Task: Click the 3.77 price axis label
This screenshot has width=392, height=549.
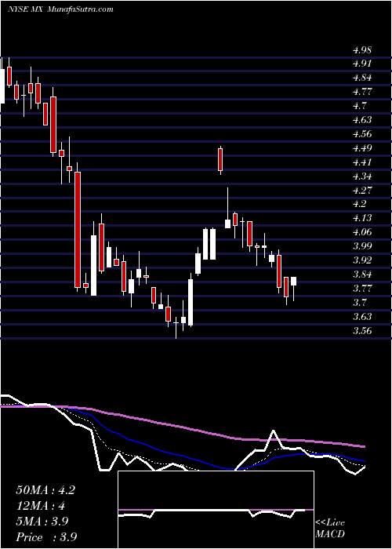Action: pyautogui.click(x=362, y=289)
